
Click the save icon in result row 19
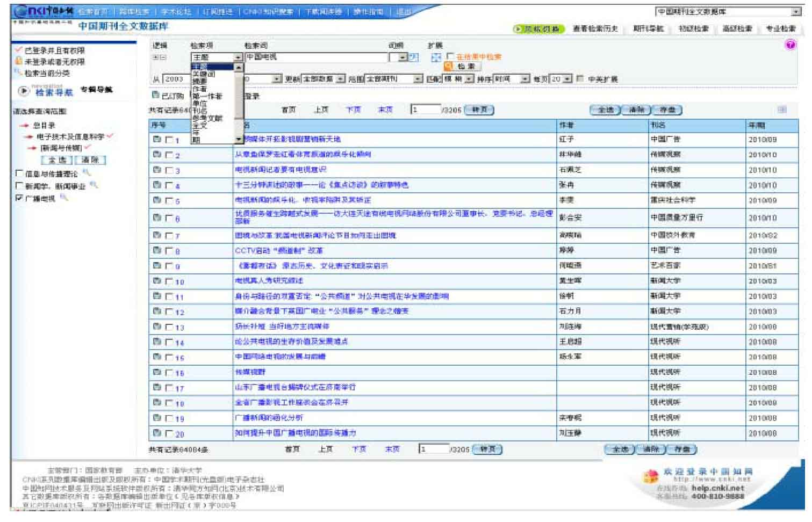[x=157, y=418]
